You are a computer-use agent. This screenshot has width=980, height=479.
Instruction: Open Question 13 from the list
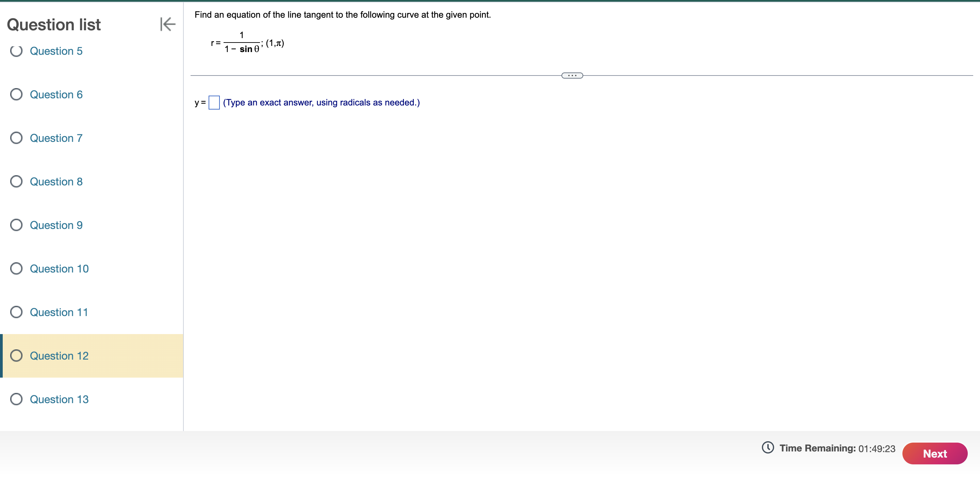59,399
